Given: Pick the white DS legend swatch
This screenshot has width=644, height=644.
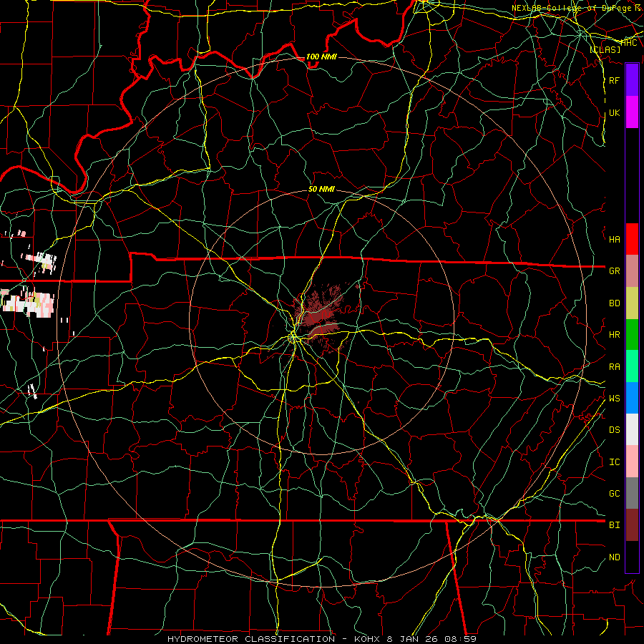Looking at the screenshot, I should click(632, 429).
